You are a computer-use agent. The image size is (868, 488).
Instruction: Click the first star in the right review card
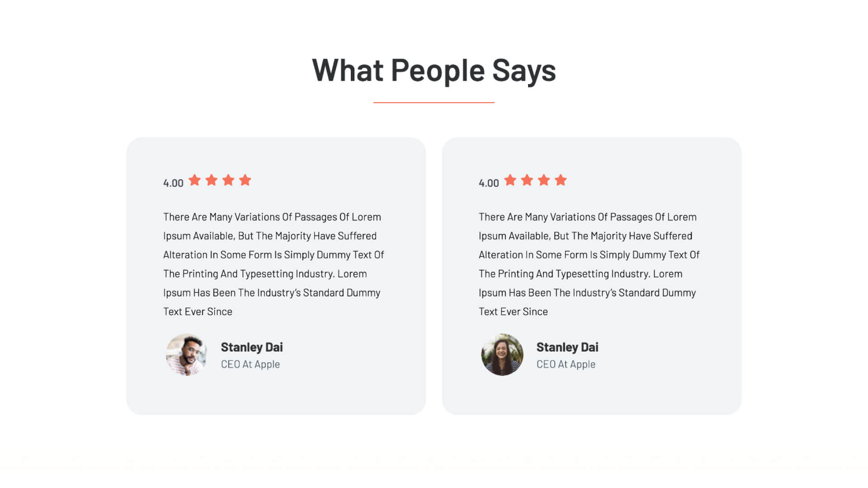pos(510,180)
